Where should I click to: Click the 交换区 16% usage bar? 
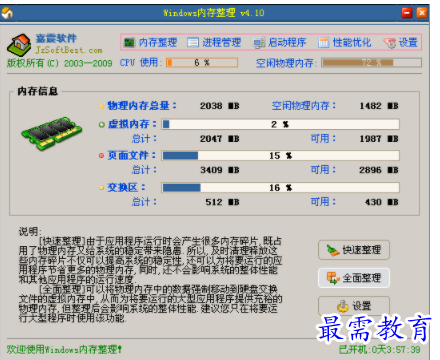click(x=280, y=188)
